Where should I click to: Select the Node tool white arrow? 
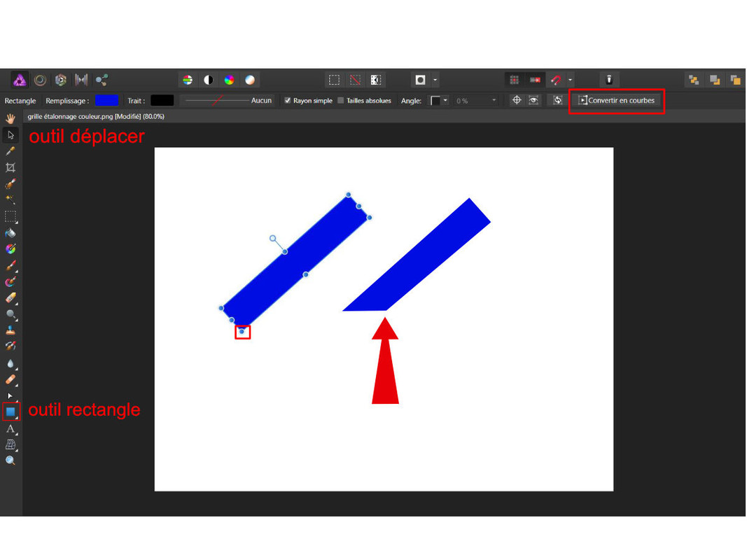pyautogui.click(x=11, y=395)
